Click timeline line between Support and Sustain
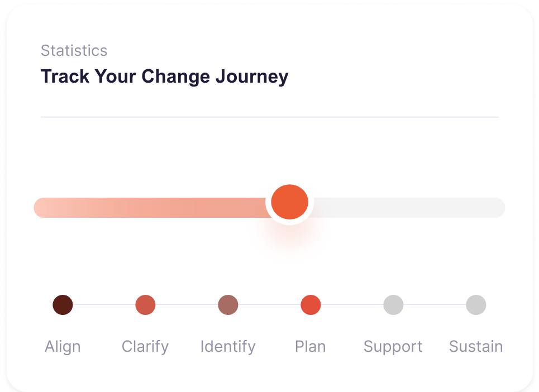Screen dimensions: 539x392 click(435, 304)
